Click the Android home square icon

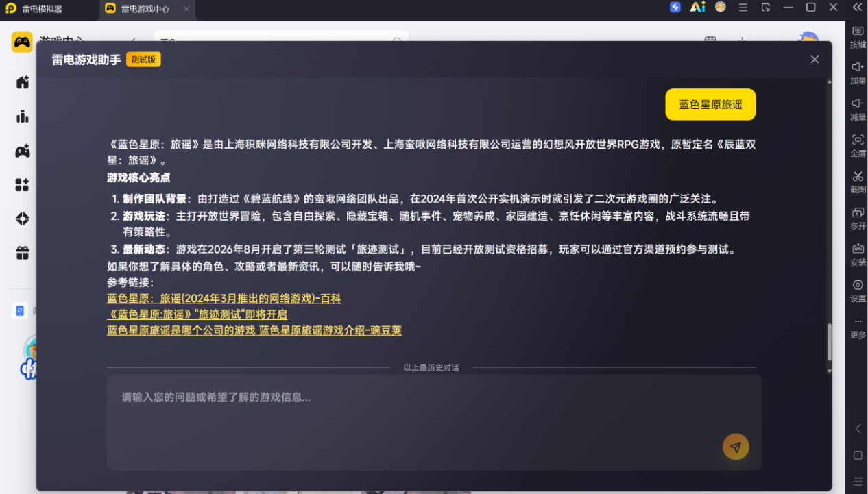point(858,455)
